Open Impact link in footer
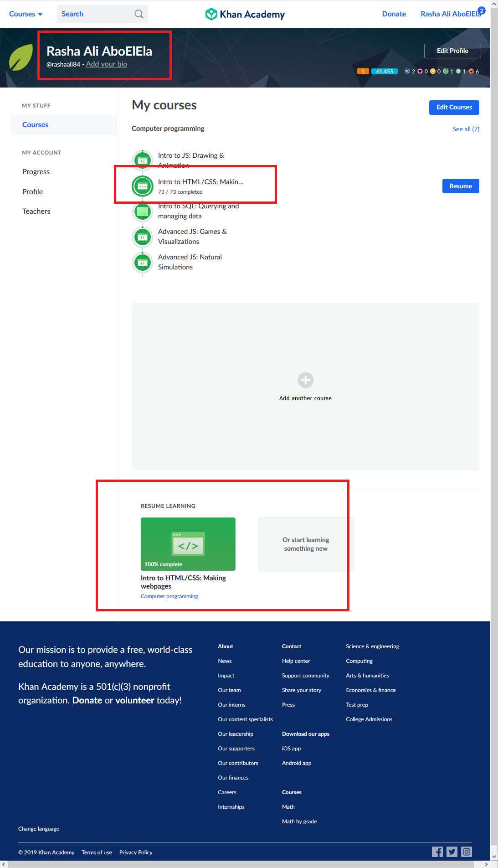This screenshot has width=498, height=868. pyautogui.click(x=226, y=676)
